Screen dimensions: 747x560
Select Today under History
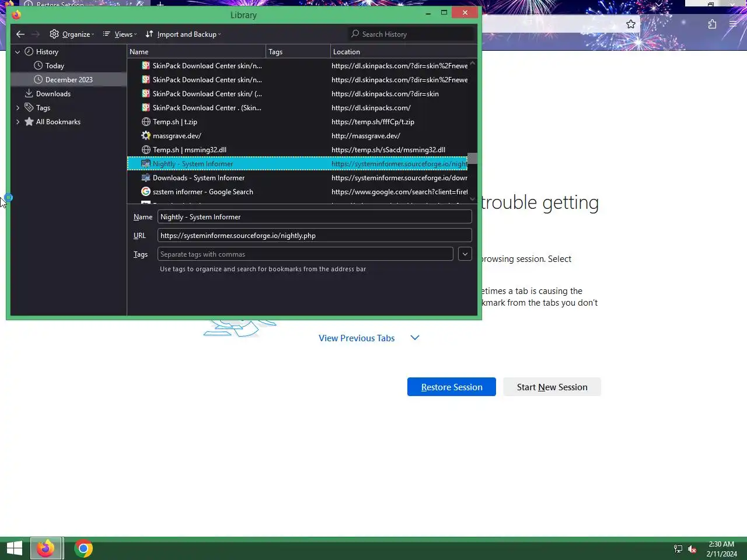pyautogui.click(x=55, y=66)
